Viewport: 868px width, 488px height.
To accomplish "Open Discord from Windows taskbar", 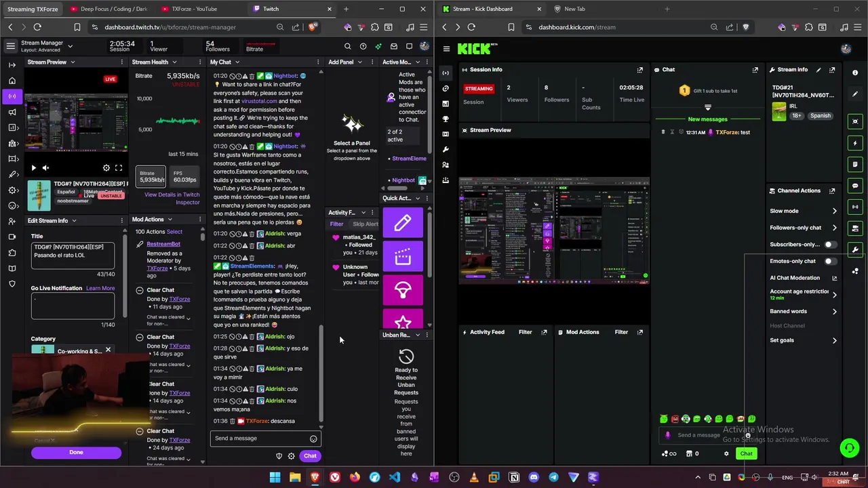I will click(534, 477).
